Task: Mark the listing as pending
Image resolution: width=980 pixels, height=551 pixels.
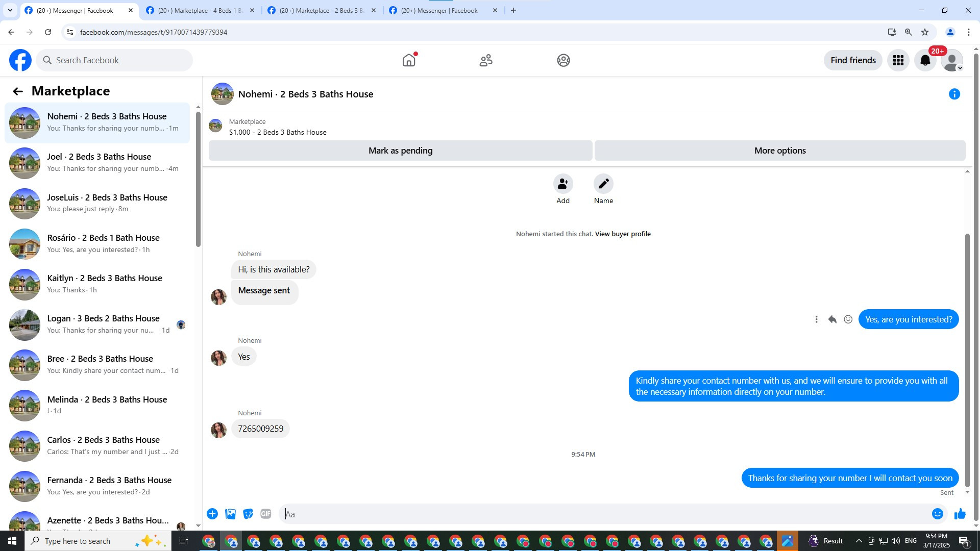Action: point(401,151)
